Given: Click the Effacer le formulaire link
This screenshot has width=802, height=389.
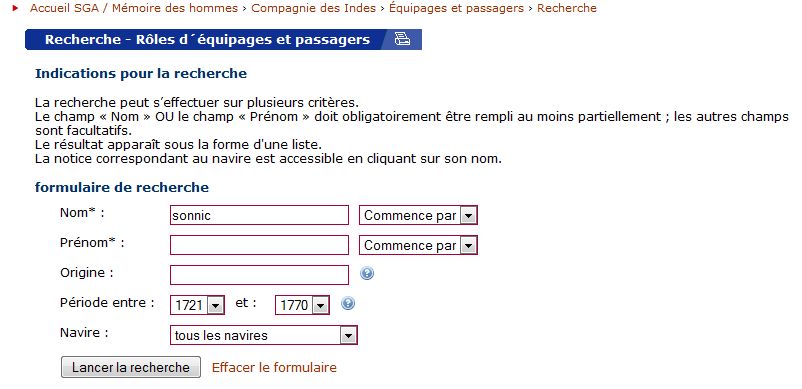Looking at the screenshot, I should (x=274, y=367).
